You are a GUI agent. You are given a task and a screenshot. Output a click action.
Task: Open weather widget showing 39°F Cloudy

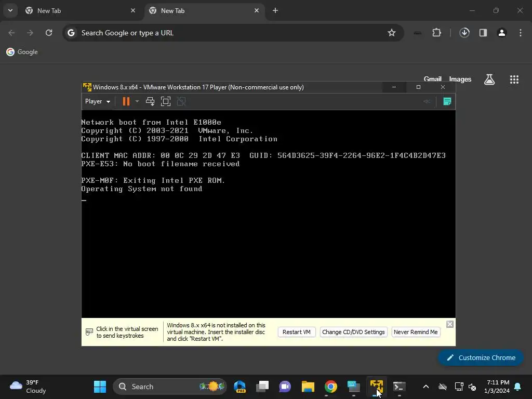tap(28, 387)
